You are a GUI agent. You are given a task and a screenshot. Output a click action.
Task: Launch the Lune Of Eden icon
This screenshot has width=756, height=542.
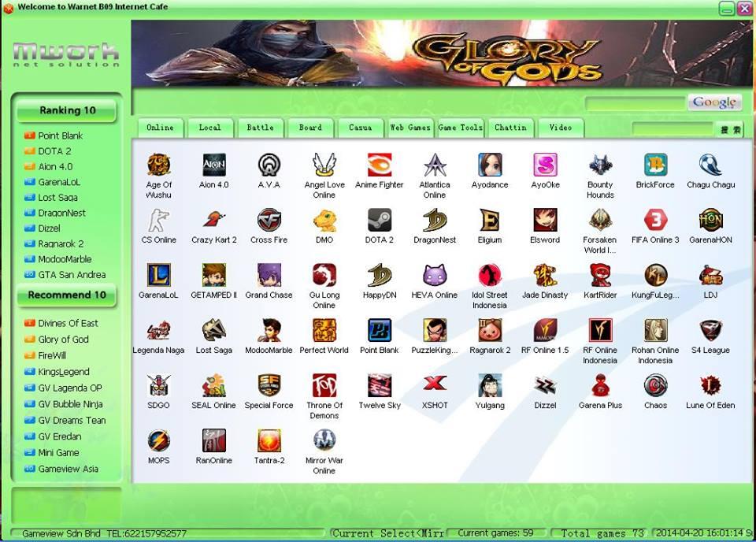710,386
